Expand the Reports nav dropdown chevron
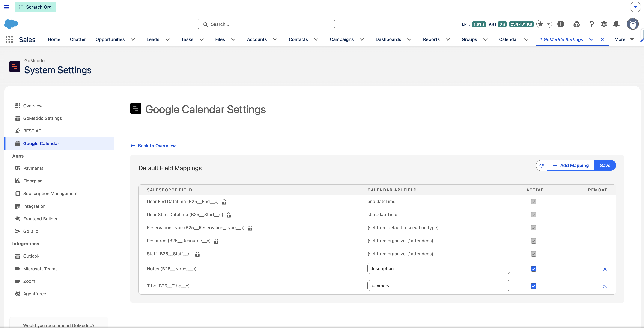The width and height of the screenshot is (644, 328). pos(448,39)
